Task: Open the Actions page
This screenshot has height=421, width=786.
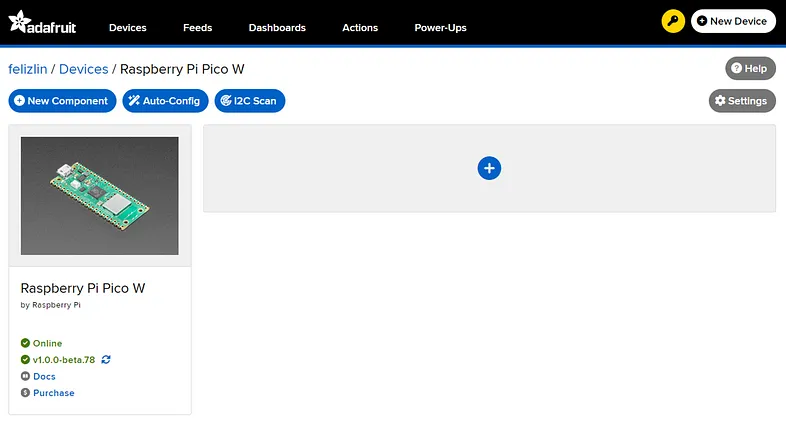Action: [360, 28]
